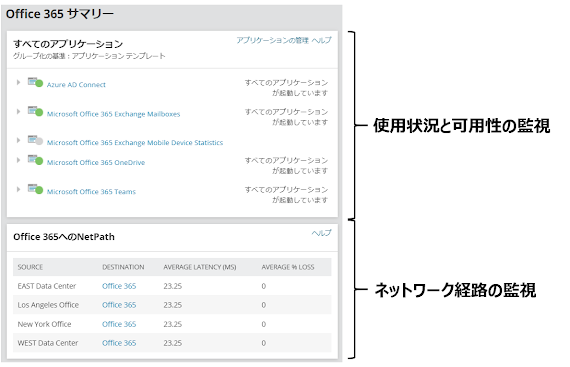This screenshot has width=570, height=367.
Task: Click the Exchange Mobile Device Statistics status icon
Action: click(35, 140)
